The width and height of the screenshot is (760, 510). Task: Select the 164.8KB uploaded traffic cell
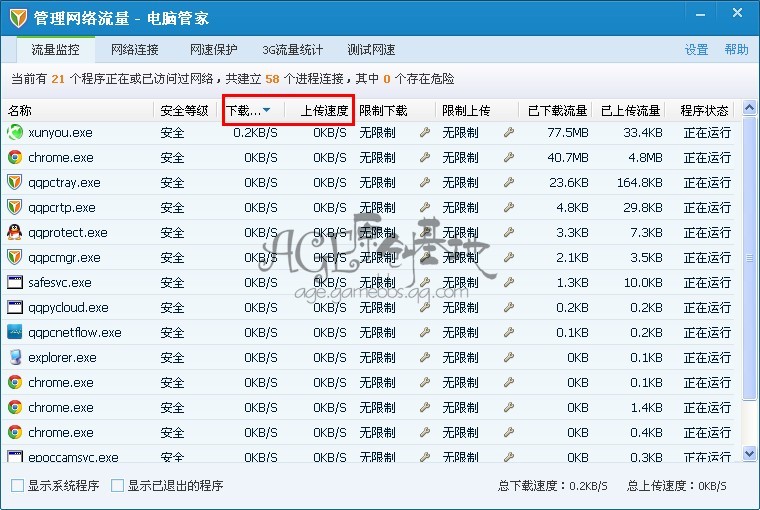pos(639,182)
